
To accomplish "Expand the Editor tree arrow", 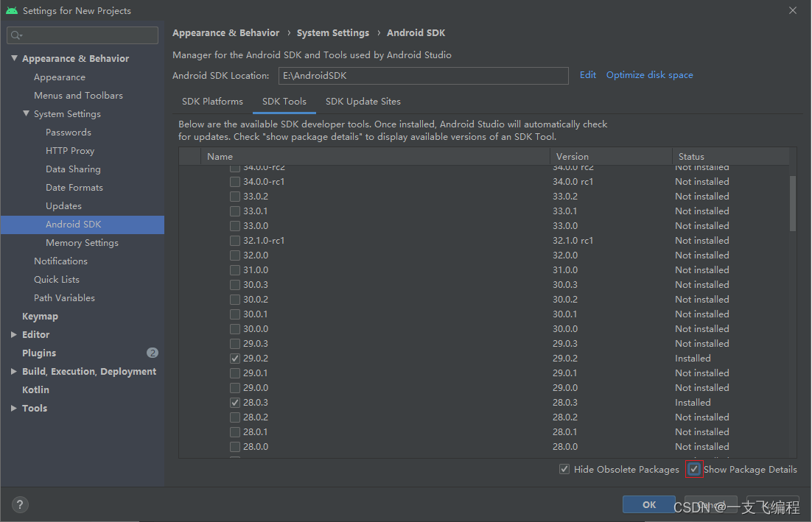I will point(14,335).
